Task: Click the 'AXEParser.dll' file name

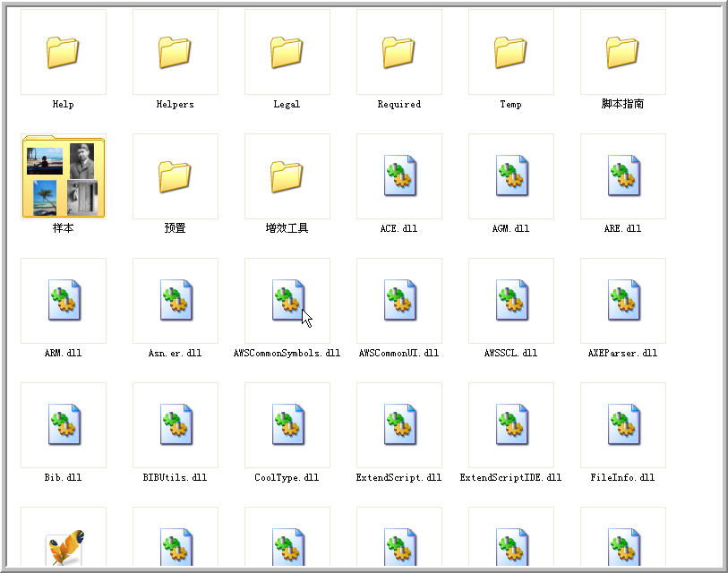Action: click(x=622, y=353)
